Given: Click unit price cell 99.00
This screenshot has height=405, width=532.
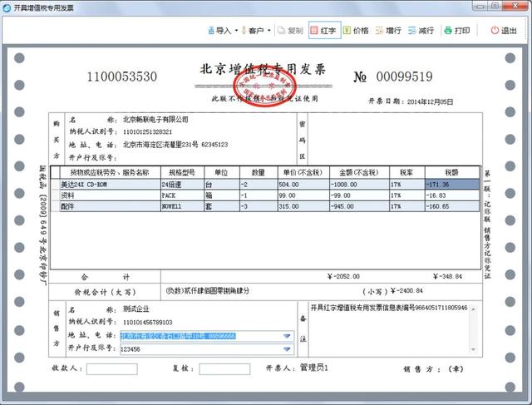Looking at the screenshot, I should click(x=303, y=195).
